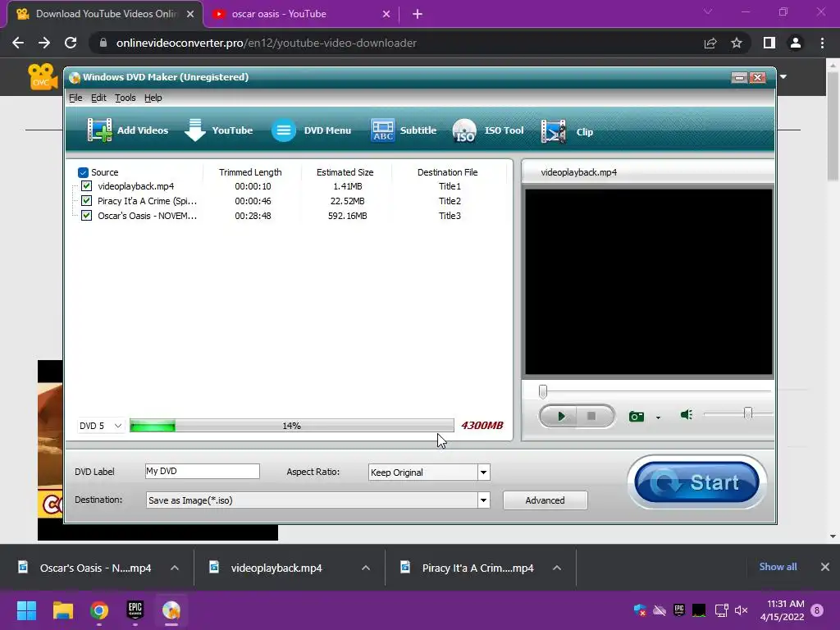Take a snapshot with camera icon
Image resolution: width=840 pixels, height=630 pixels.
click(x=637, y=416)
